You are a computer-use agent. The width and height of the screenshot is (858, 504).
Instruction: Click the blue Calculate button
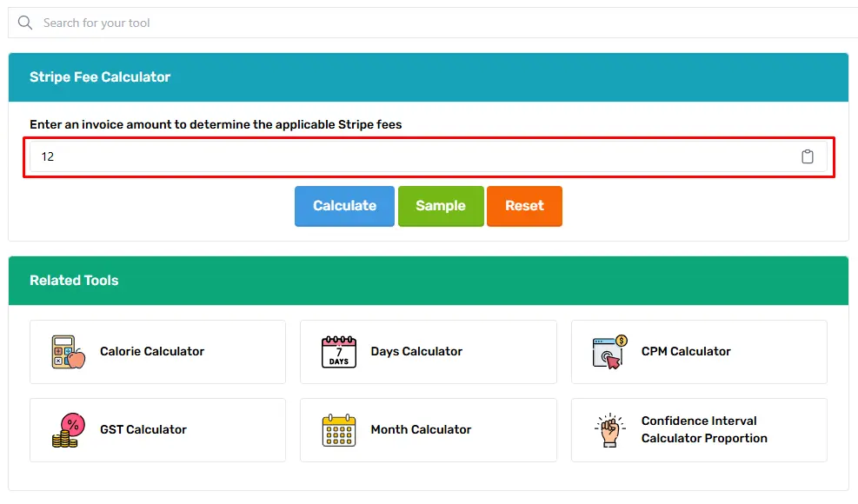click(344, 206)
